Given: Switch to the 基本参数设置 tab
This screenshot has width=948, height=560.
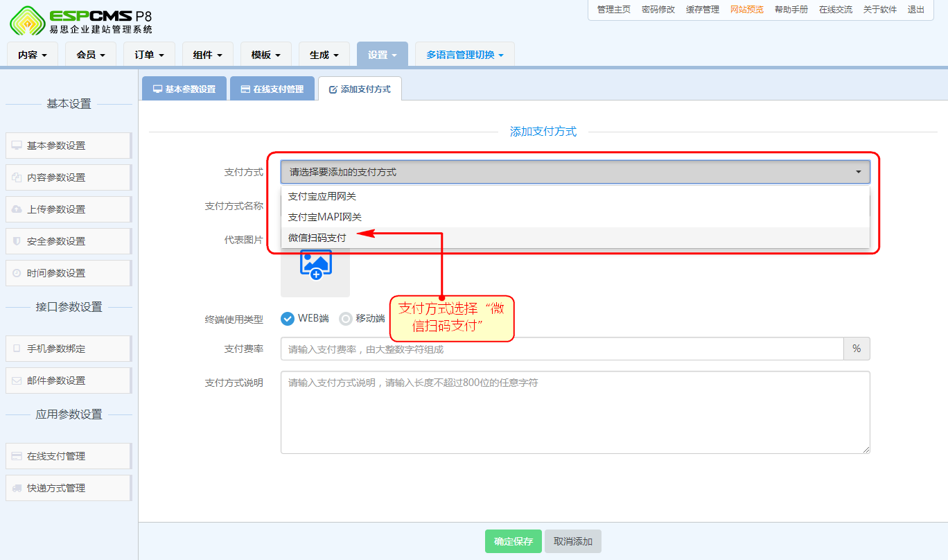Looking at the screenshot, I should [184, 89].
